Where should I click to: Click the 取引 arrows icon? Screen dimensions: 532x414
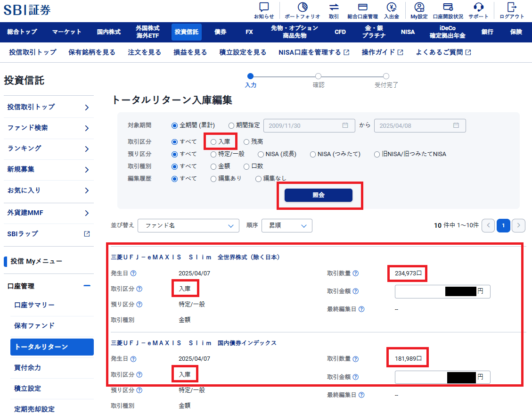click(x=334, y=7)
